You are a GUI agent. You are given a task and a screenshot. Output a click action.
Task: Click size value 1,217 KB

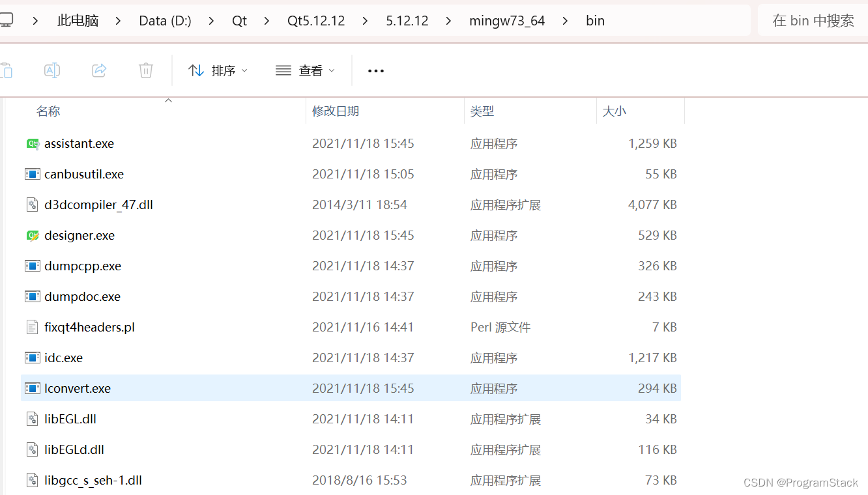(652, 358)
